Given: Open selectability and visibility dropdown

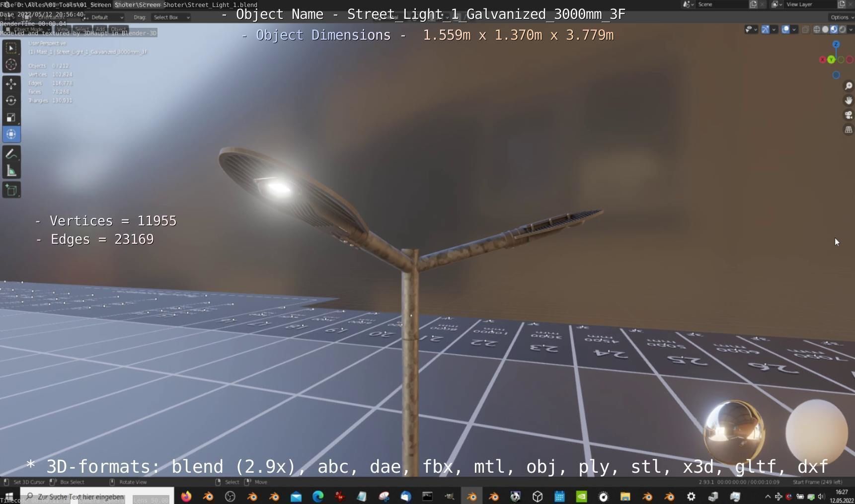Looking at the screenshot, I should (x=751, y=30).
